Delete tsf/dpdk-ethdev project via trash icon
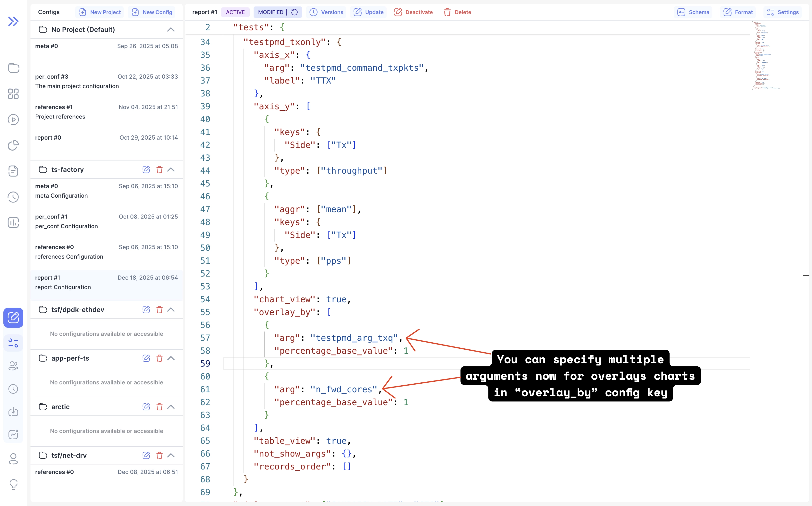The image size is (812, 506). click(159, 310)
